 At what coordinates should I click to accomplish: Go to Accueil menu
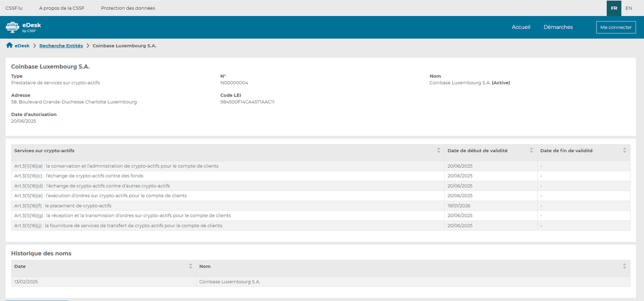[x=521, y=27]
